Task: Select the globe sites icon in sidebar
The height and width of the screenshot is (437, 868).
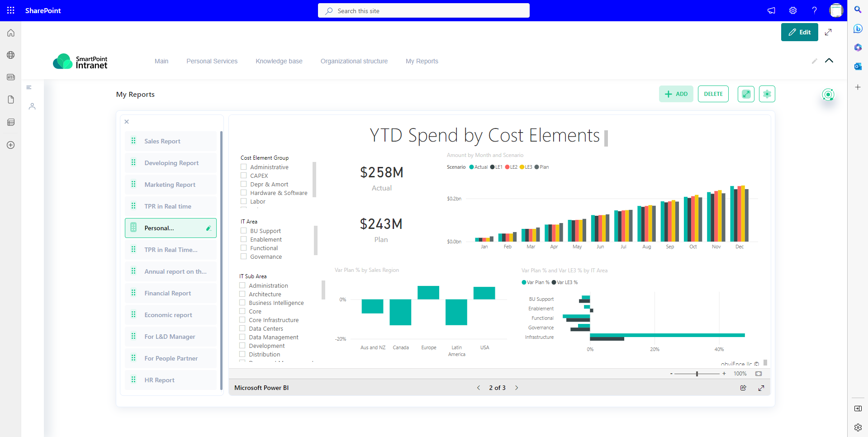Action: click(x=10, y=55)
